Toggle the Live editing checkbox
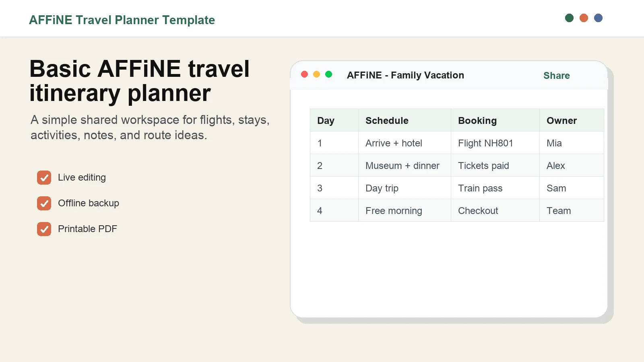Viewport: 644px width, 362px height. (44, 177)
